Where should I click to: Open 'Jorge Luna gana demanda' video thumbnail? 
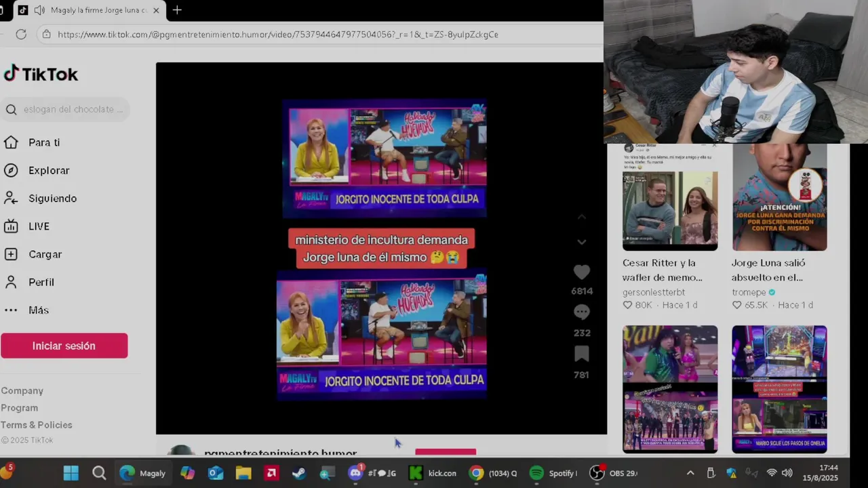[x=779, y=197]
